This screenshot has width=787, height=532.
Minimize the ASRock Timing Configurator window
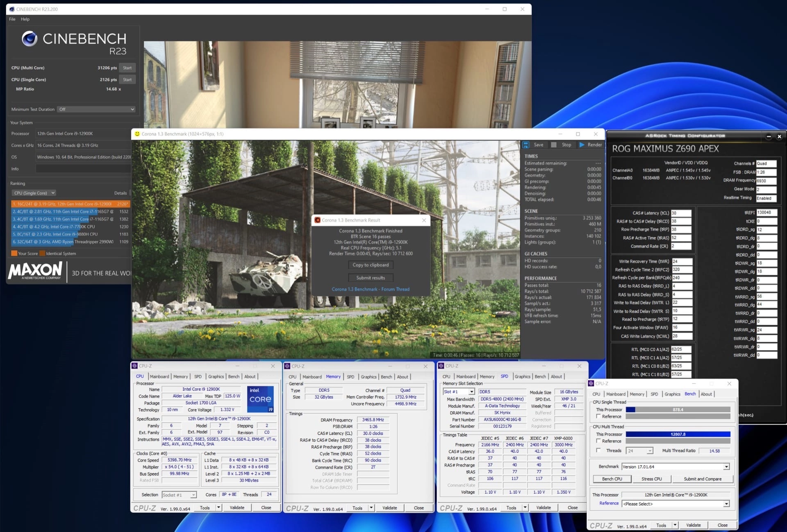coord(769,136)
